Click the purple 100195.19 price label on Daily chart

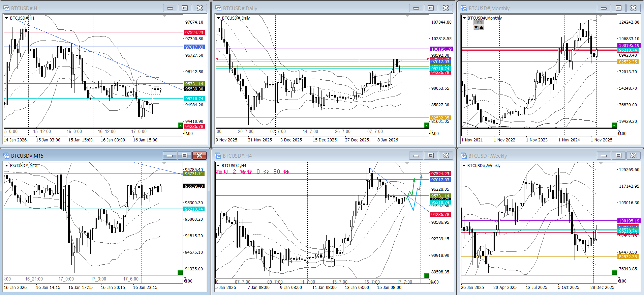tap(441, 49)
